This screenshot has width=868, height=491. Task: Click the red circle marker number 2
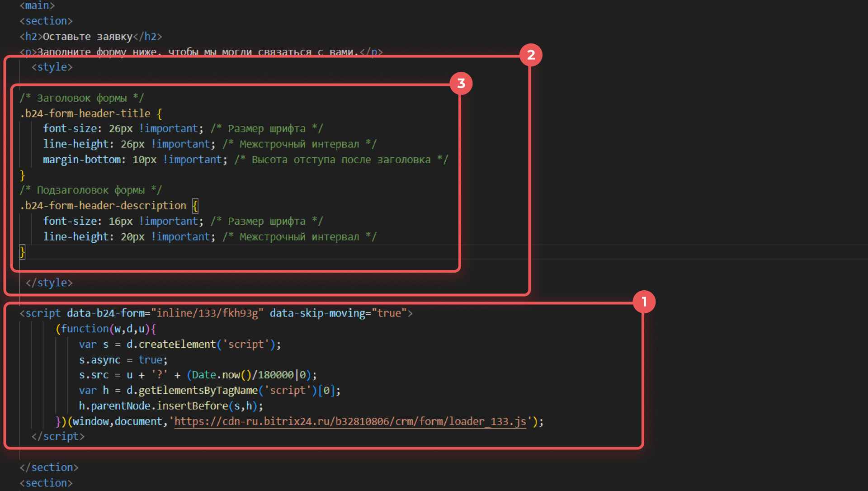click(x=531, y=55)
